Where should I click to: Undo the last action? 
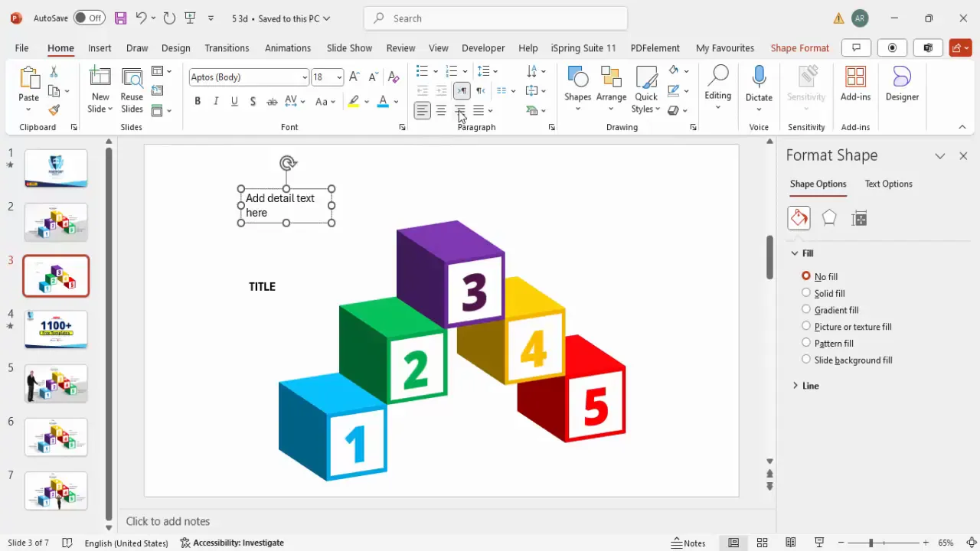(141, 18)
